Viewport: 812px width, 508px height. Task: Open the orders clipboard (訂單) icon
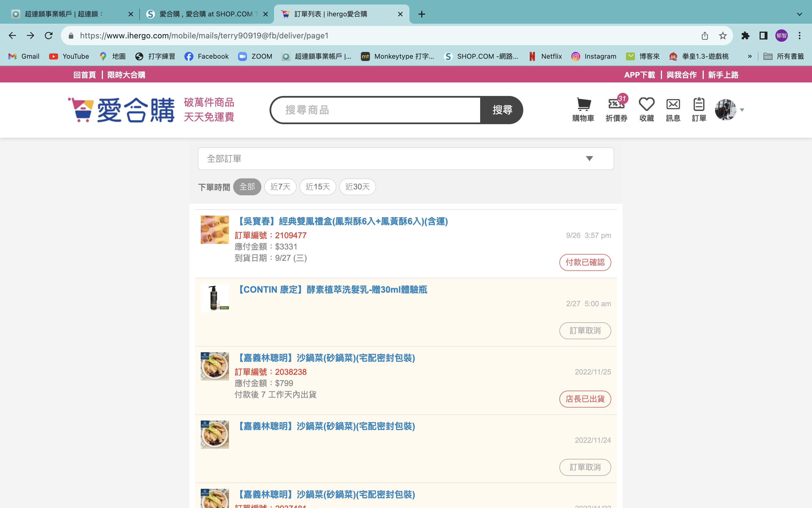coord(699,110)
